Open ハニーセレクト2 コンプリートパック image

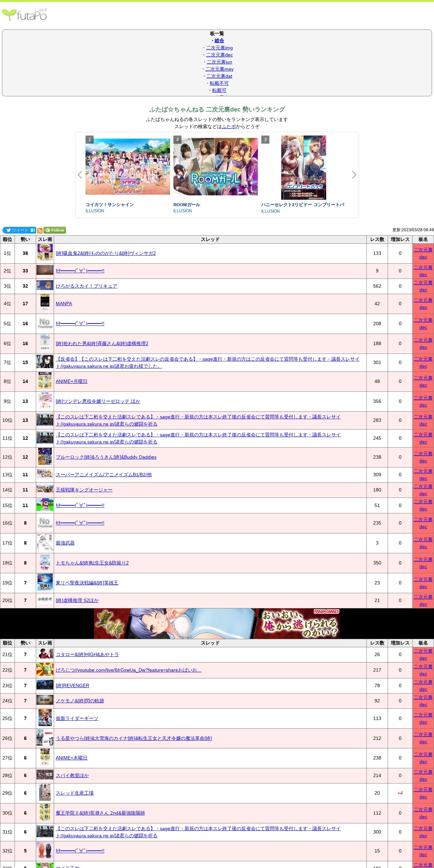coord(304,168)
